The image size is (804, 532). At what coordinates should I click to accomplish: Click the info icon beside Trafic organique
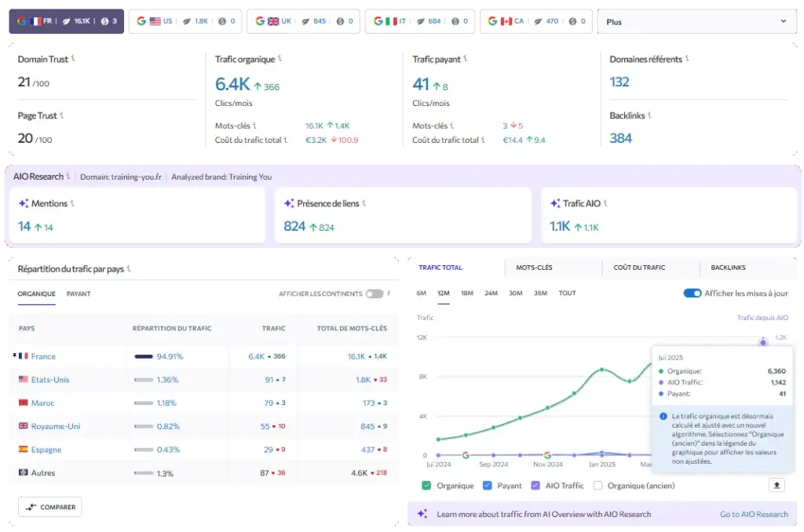coord(280,58)
